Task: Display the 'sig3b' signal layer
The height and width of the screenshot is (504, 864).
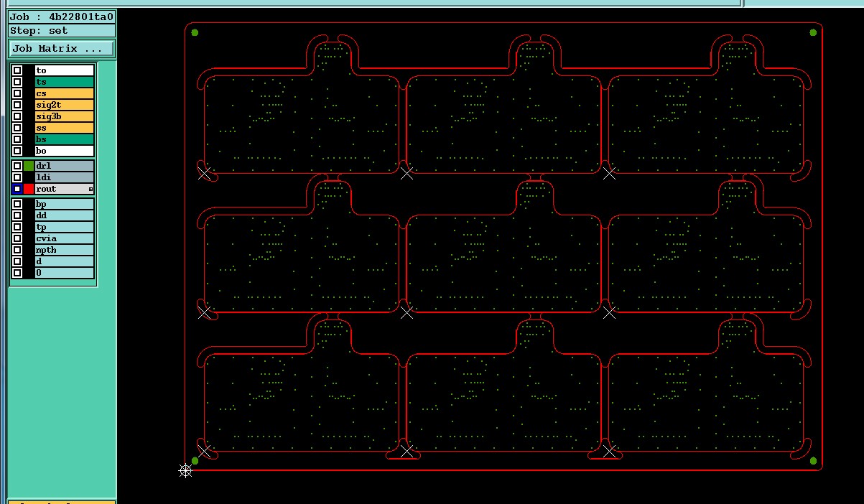Action: pos(65,116)
